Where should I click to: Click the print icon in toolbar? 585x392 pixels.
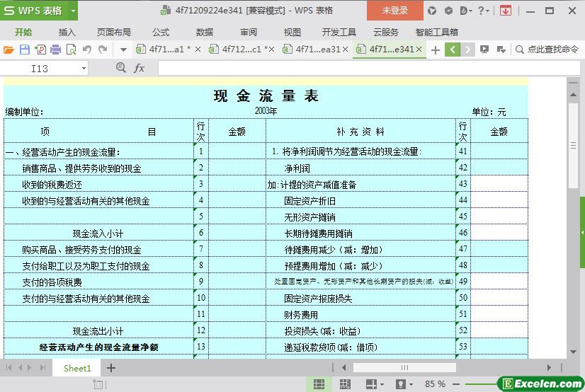coord(55,50)
